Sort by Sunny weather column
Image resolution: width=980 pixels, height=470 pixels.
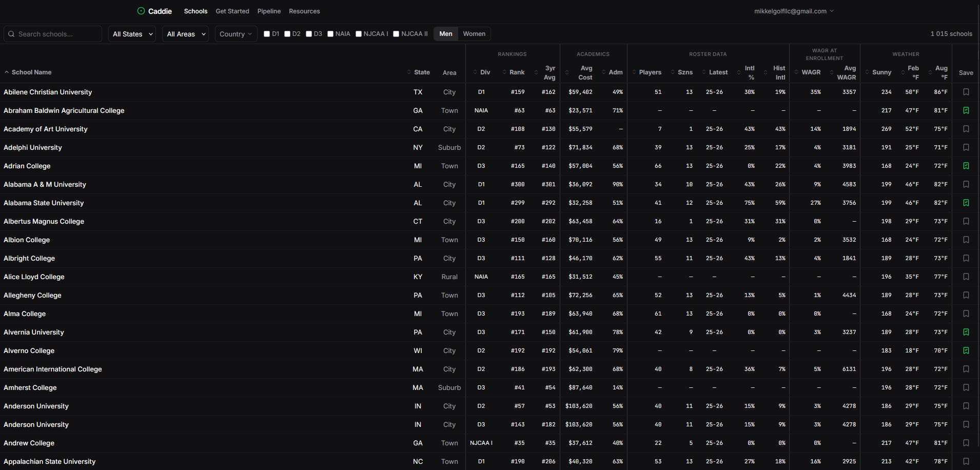[x=878, y=72]
